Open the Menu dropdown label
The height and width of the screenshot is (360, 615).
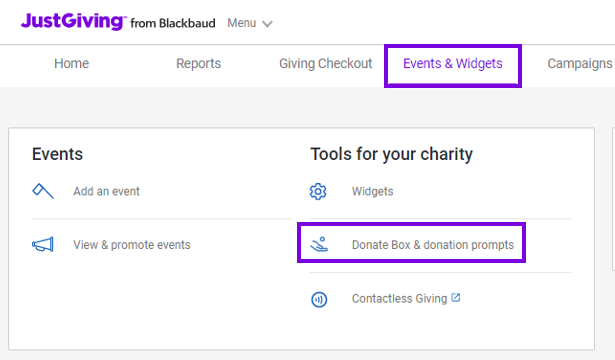[x=242, y=23]
